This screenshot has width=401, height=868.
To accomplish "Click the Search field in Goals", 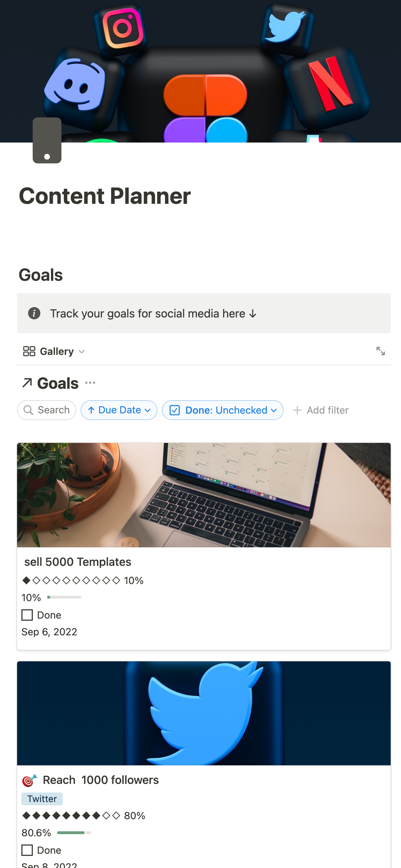I will point(47,410).
